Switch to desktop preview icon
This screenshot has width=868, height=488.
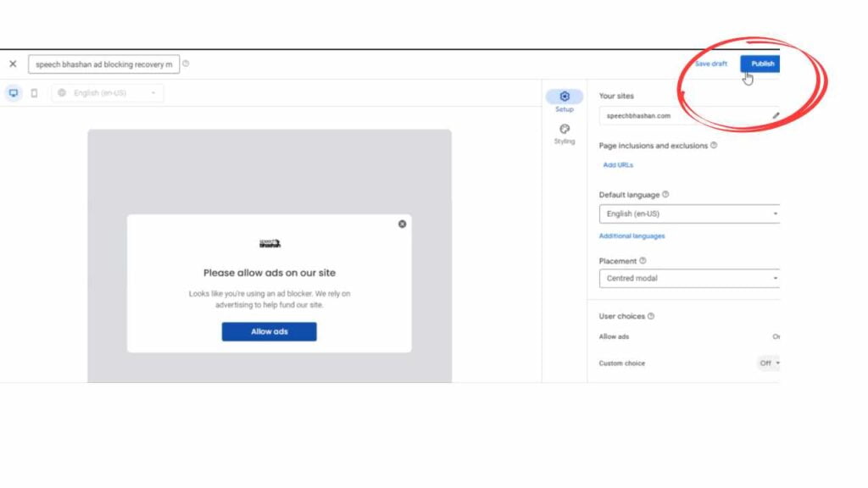(14, 93)
